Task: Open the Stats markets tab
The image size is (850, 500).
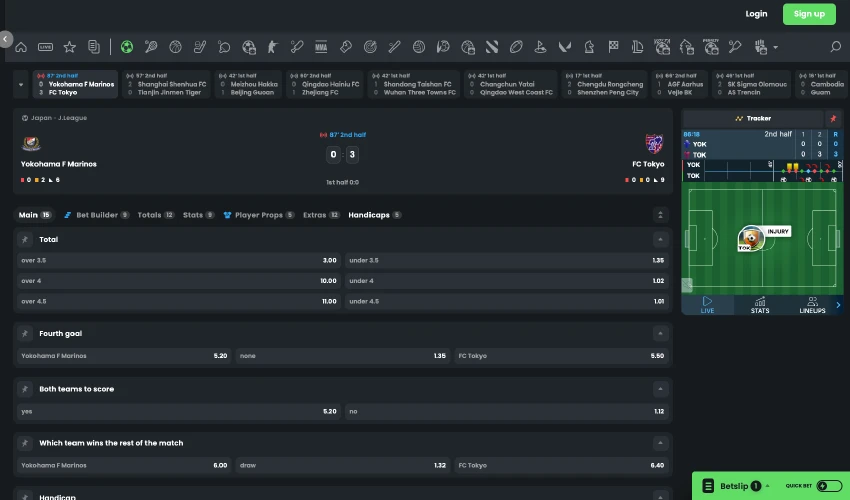Action: (198, 215)
